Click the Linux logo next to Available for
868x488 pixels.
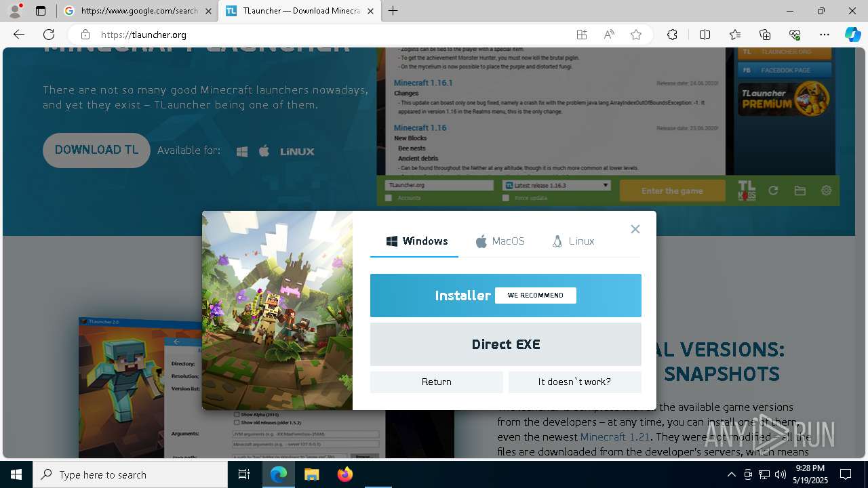click(x=297, y=151)
